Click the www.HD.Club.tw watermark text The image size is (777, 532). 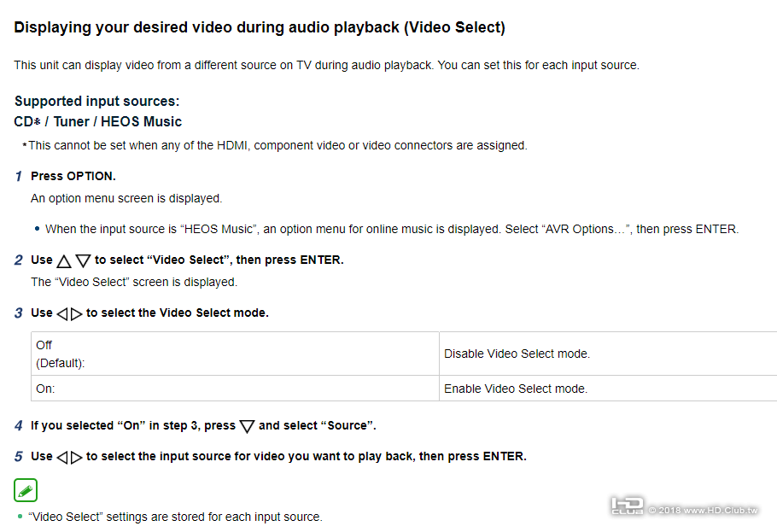click(702, 510)
